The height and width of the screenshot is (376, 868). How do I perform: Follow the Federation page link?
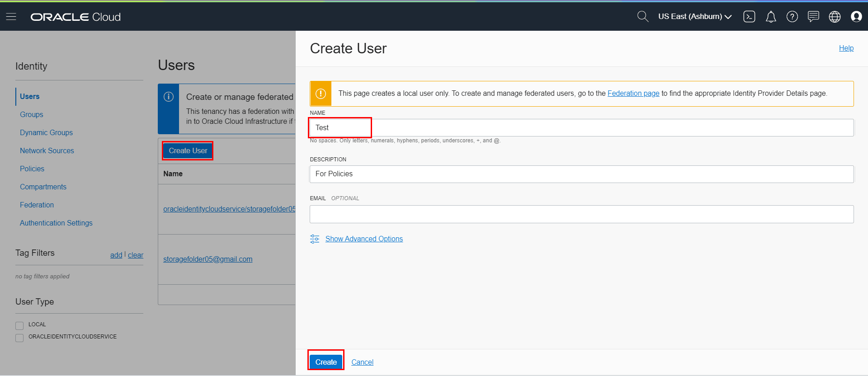pyautogui.click(x=633, y=93)
